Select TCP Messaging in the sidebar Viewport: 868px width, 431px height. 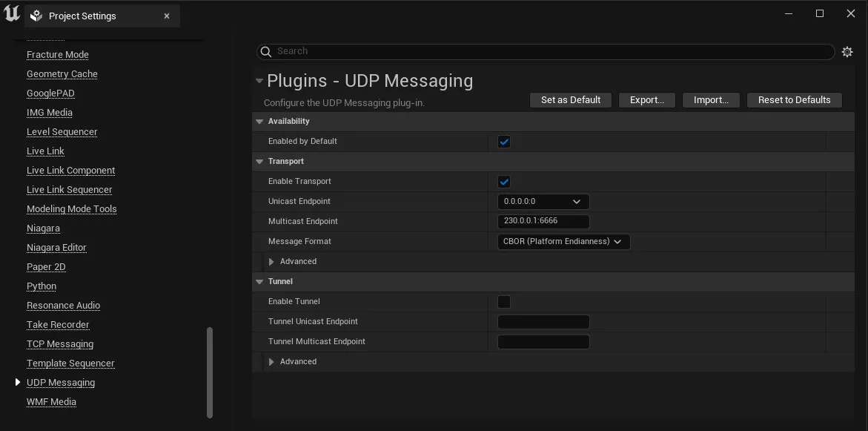click(60, 344)
